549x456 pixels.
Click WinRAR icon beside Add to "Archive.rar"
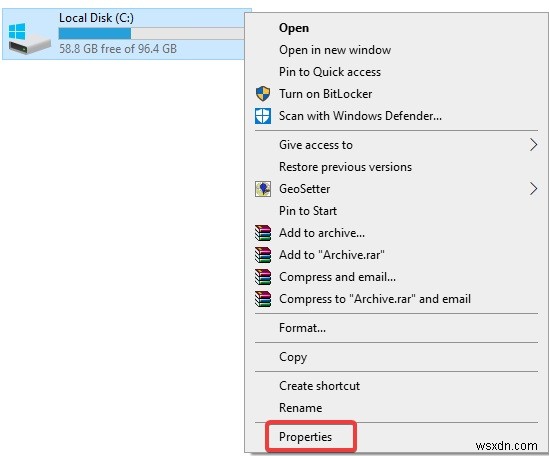pos(263,255)
